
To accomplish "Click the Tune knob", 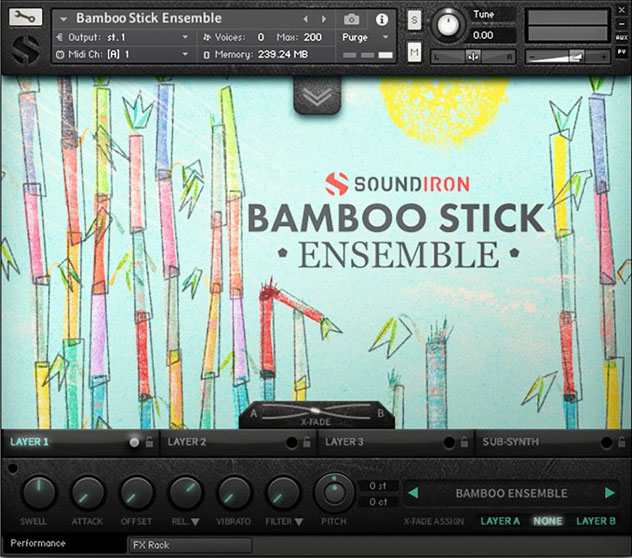I will click(x=448, y=20).
